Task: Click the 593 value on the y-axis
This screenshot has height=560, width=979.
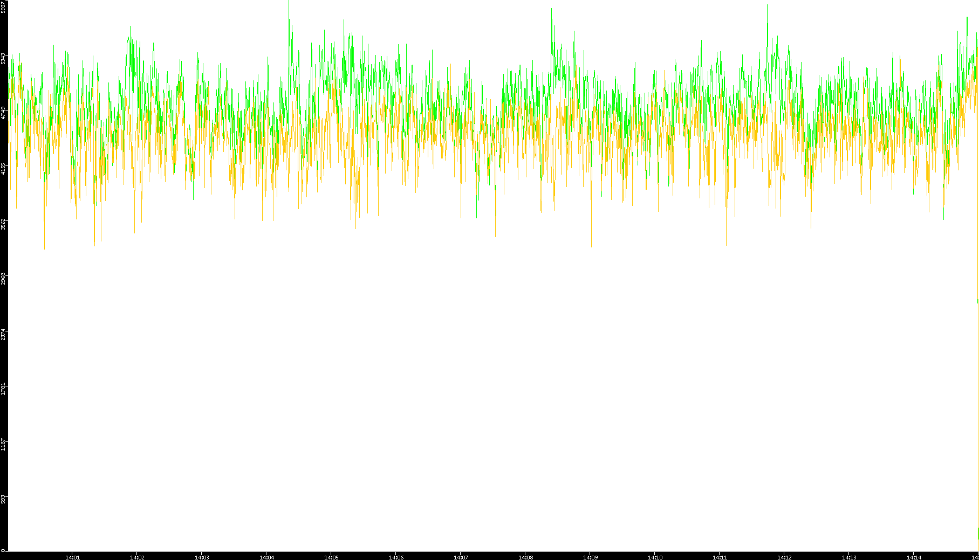Action: [x=3, y=498]
